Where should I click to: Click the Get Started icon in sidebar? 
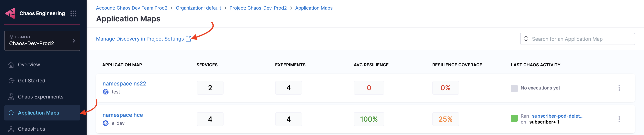pos(11,81)
